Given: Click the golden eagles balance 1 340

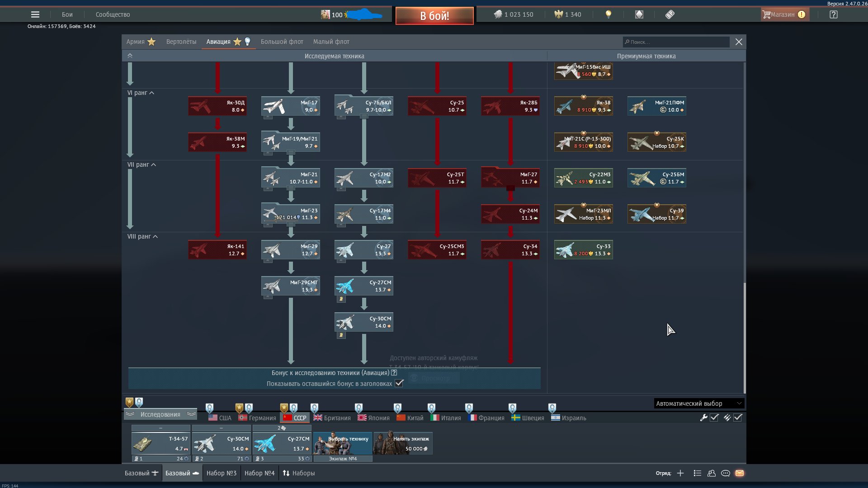Looking at the screenshot, I should (568, 14).
